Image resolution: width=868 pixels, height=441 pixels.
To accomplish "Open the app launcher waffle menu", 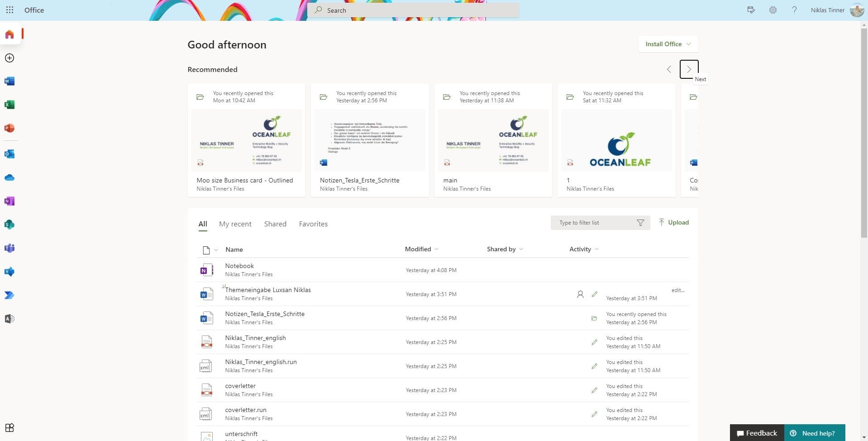I will click(x=10, y=10).
